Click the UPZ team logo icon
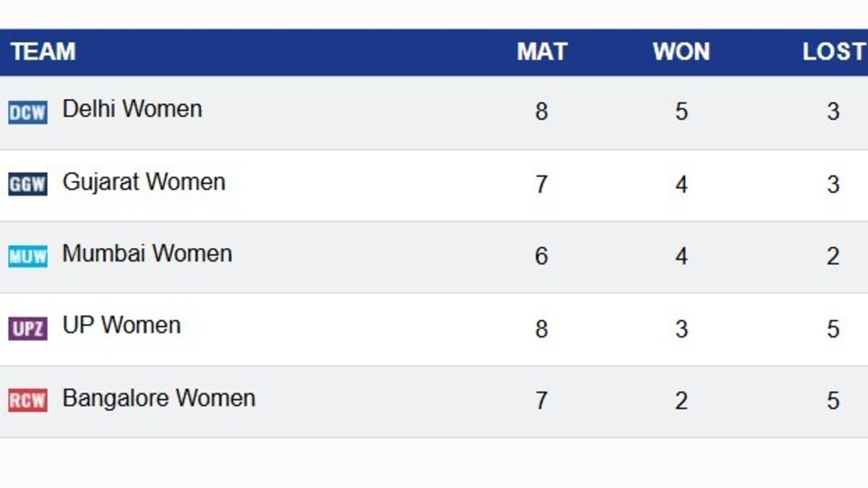The image size is (868, 488). (27, 329)
